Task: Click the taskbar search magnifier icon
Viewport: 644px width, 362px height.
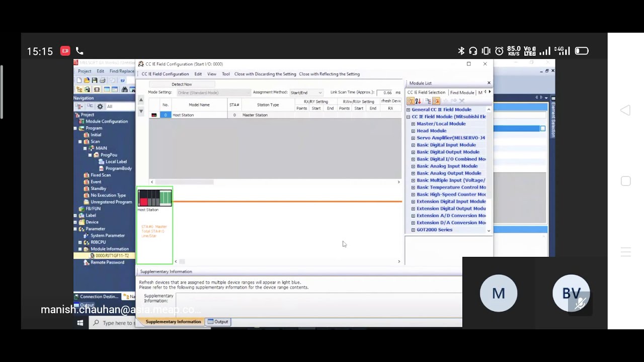Action: click(x=96, y=323)
